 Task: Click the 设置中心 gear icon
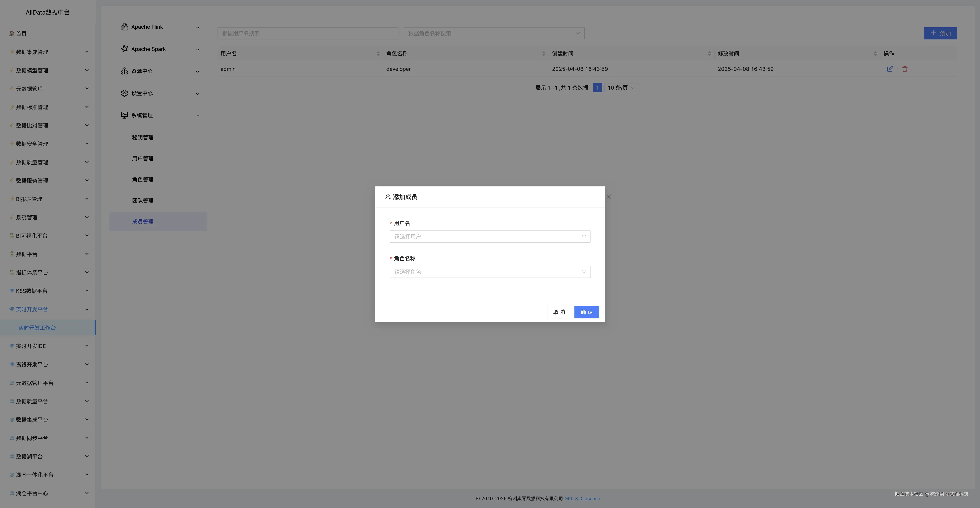[124, 93]
